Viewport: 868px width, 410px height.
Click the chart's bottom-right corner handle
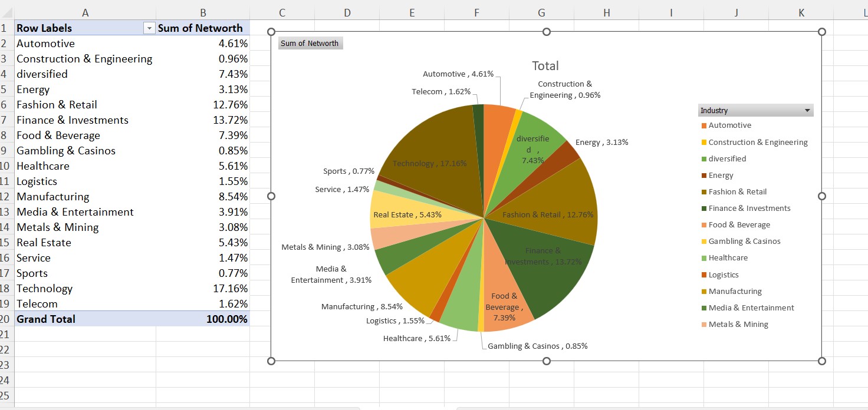point(822,361)
